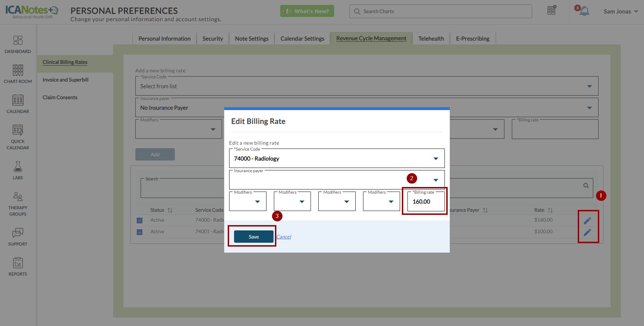Click the Cancel link in dialog

284,237
